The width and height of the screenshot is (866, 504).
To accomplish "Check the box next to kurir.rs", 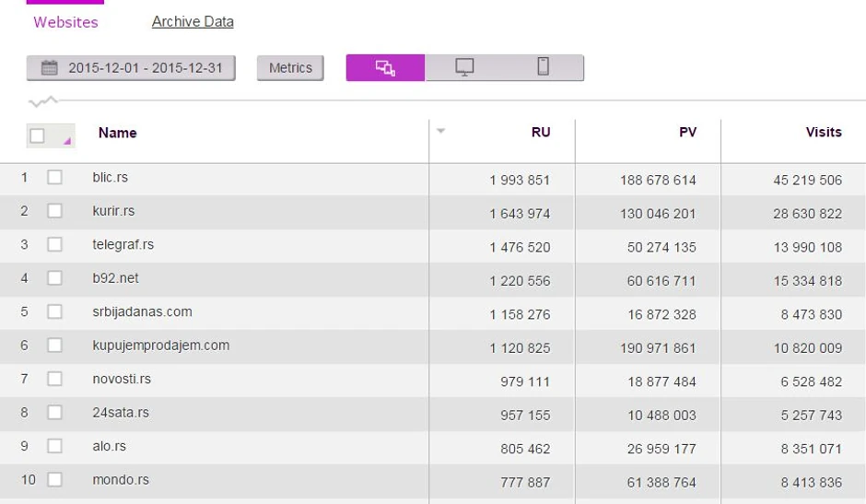I will coord(54,211).
